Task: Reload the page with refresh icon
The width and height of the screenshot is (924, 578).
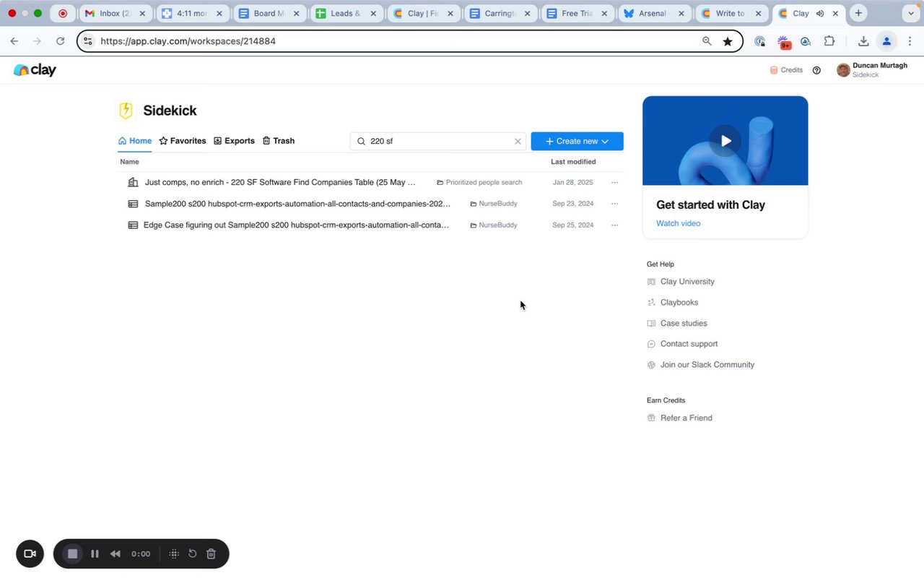Action: [x=61, y=41]
